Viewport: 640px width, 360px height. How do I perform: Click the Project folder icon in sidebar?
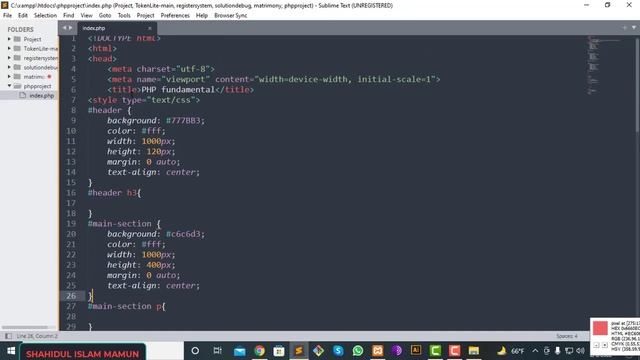(x=17, y=39)
